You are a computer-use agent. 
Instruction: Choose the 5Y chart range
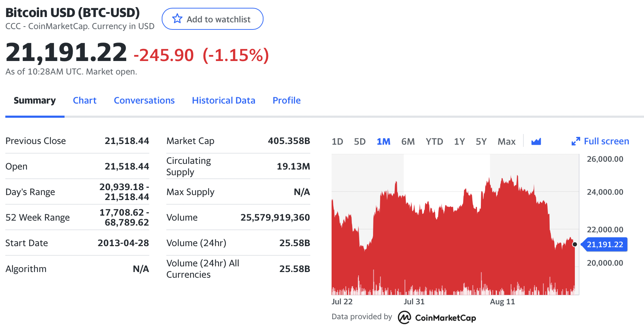(481, 142)
